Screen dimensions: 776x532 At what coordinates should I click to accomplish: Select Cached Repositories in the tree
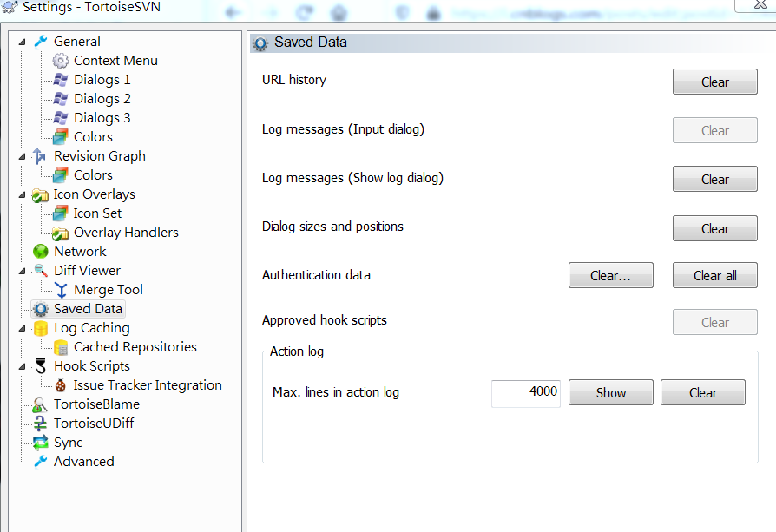tap(135, 347)
